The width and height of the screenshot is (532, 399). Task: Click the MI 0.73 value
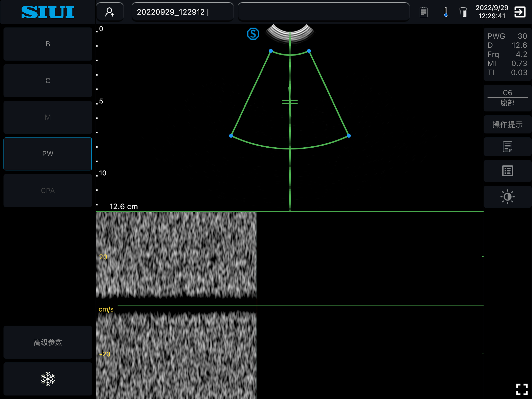[x=507, y=64]
